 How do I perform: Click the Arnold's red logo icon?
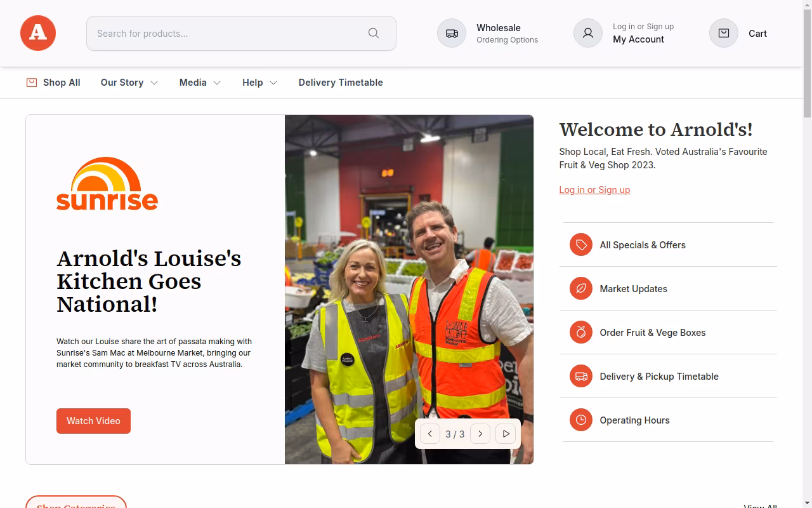click(x=38, y=33)
